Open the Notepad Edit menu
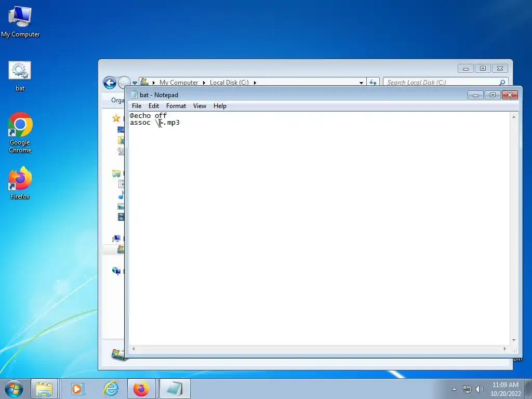This screenshot has width=532, height=399. (x=154, y=106)
